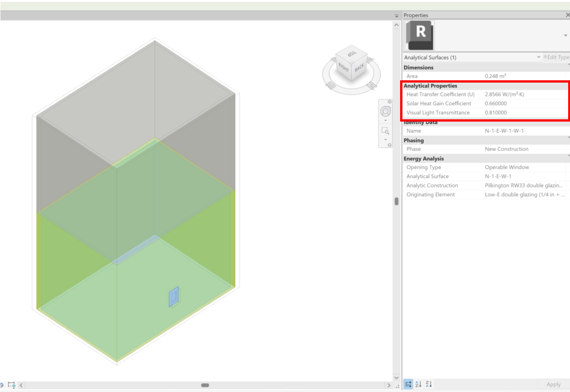Click the Revit type thumbnail in Properties
The width and height of the screenshot is (570, 392).
(x=419, y=35)
